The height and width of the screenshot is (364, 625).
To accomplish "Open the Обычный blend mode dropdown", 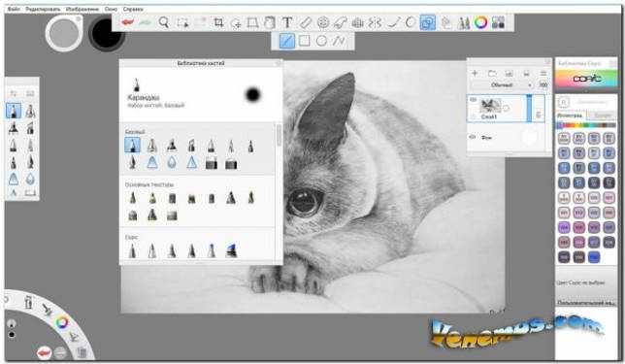I will pos(503,84).
